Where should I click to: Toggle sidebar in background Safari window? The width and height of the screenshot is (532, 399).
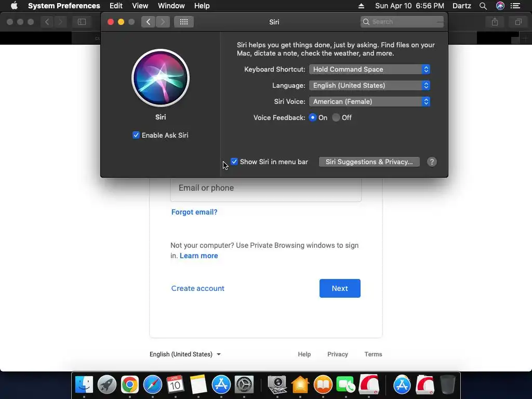pyautogui.click(x=82, y=22)
